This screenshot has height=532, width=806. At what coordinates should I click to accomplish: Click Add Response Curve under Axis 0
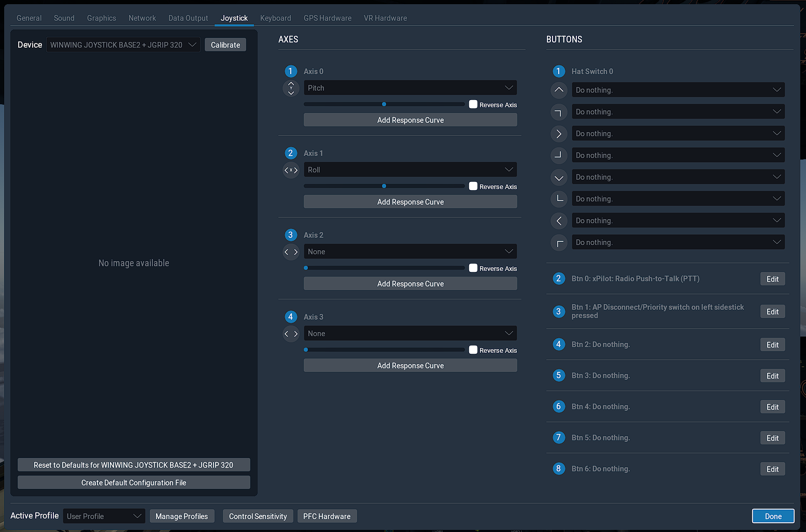coord(410,120)
